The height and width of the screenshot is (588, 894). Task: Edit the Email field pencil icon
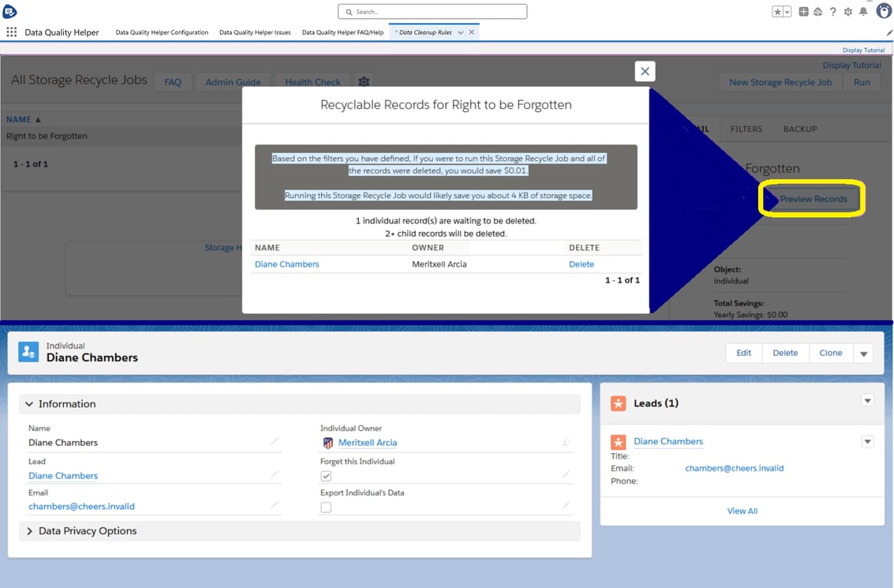[275, 505]
